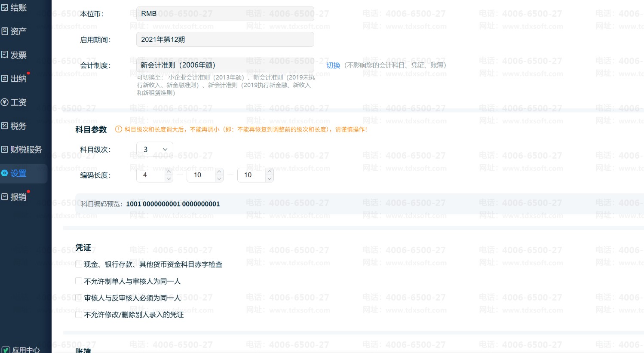This screenshot has height=353, width=644.
Task: Decrease the third 编码长度 stepper value
Action: (270, 178)
